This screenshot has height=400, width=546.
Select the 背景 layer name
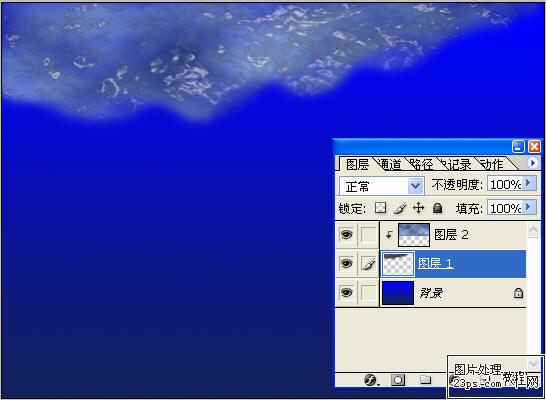click(x=431, y=293)
